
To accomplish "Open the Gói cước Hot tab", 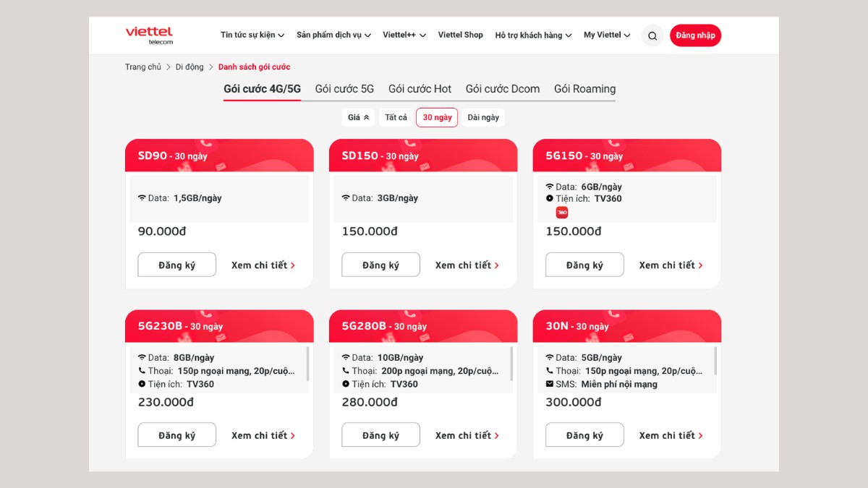I will pyautogui.click(x=420, y=89).
